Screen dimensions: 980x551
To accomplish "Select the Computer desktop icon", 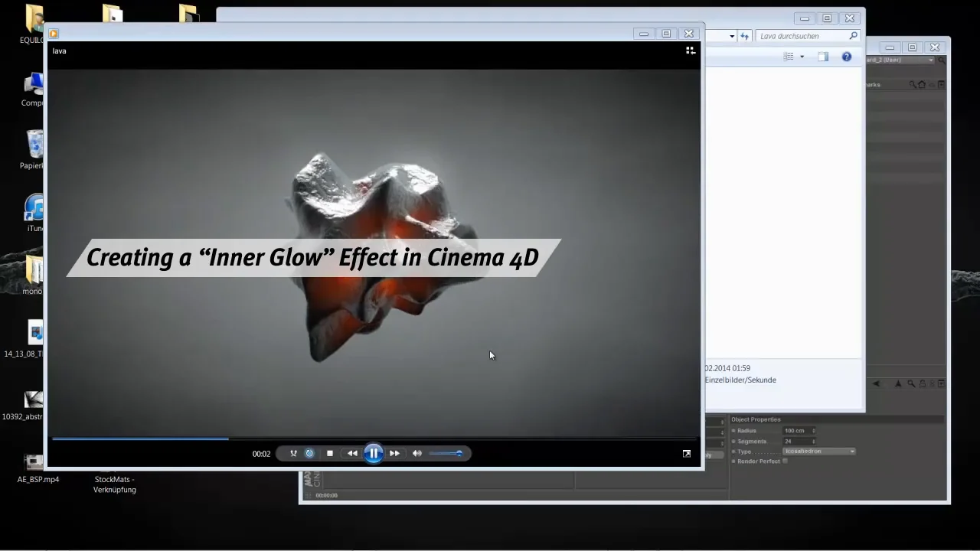I will tap(34, 89).
